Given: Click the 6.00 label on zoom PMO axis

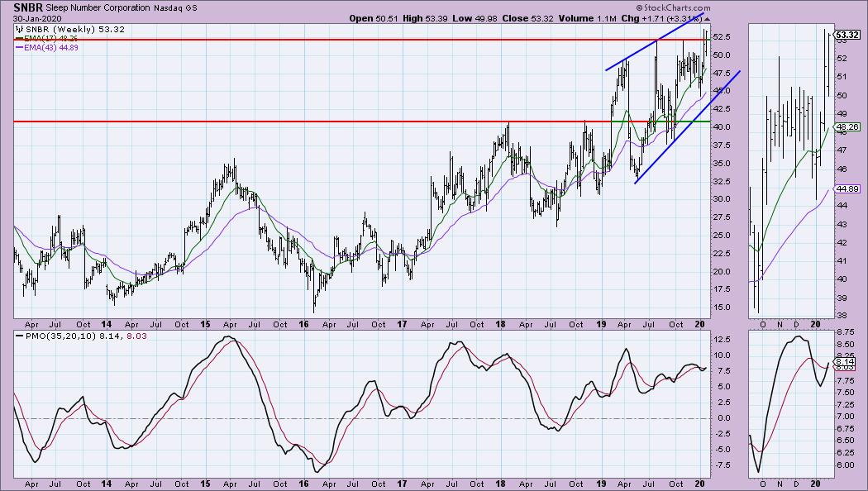Looking at the screenshot, I should pyautogui.click(x=846, y=465).
